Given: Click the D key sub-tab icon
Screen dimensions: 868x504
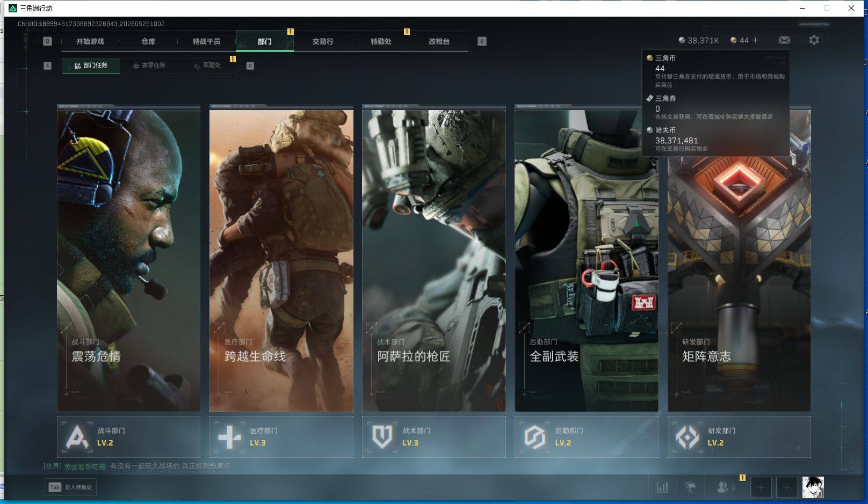Looking at the screenshot, I should (250, 65).
